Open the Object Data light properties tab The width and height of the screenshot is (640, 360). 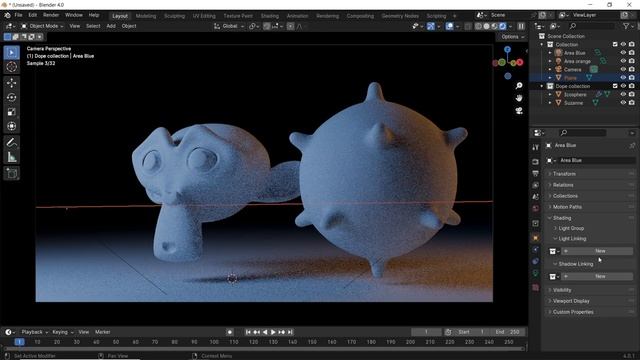(536, 273)
